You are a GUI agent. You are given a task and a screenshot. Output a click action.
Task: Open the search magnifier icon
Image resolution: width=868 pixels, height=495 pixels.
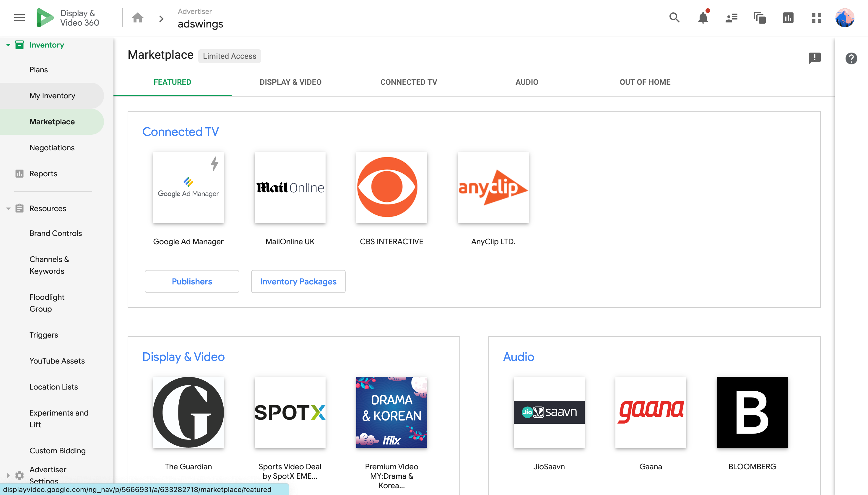point(674,18)
